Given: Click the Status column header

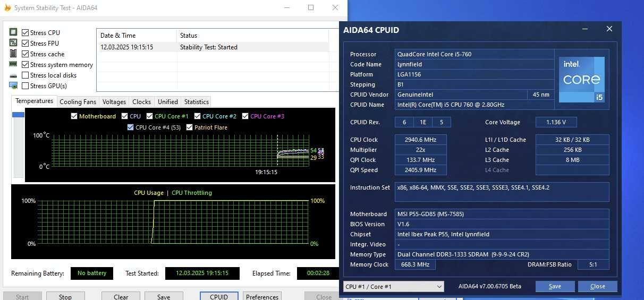Looking at the screenshot, I should (253, 36).
